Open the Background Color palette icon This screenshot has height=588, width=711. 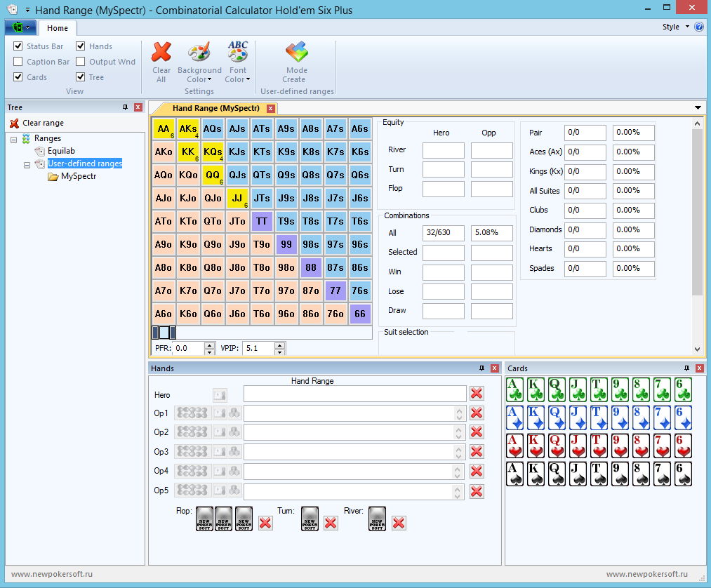click(x=199, y=53)
